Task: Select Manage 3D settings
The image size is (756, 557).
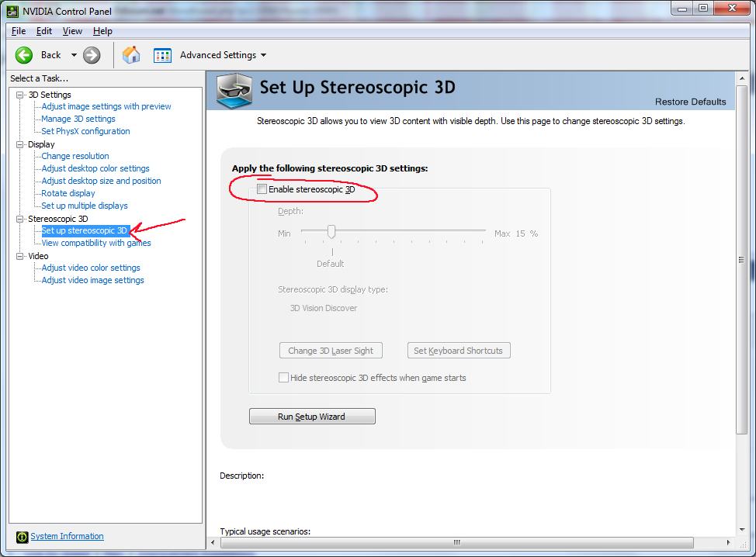Action: 78,119
